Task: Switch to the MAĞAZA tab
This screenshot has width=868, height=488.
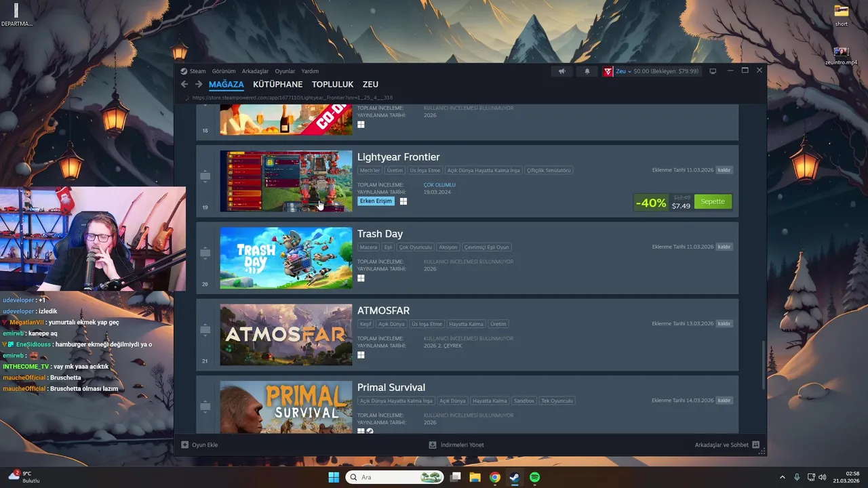Action: pos(226,85)
